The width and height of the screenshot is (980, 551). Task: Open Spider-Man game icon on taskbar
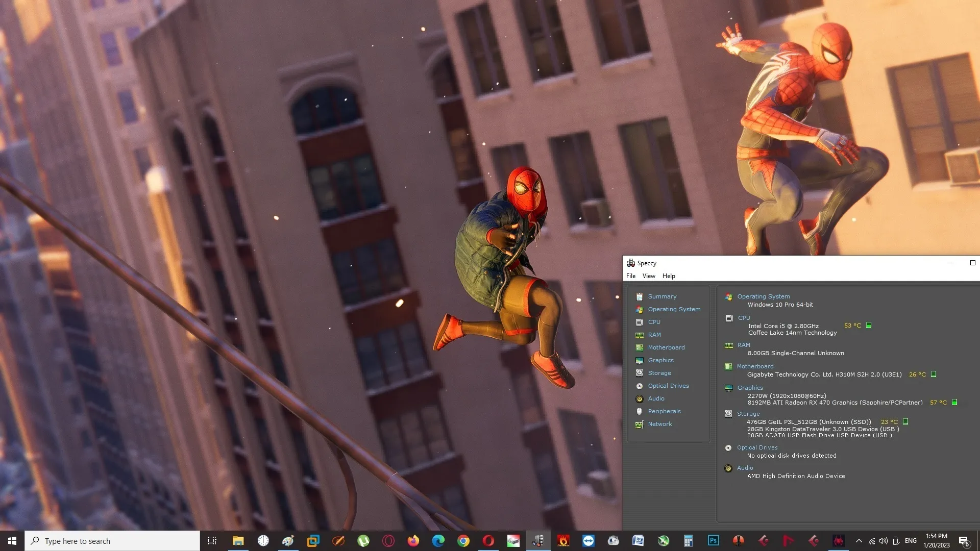coord(838,541)
